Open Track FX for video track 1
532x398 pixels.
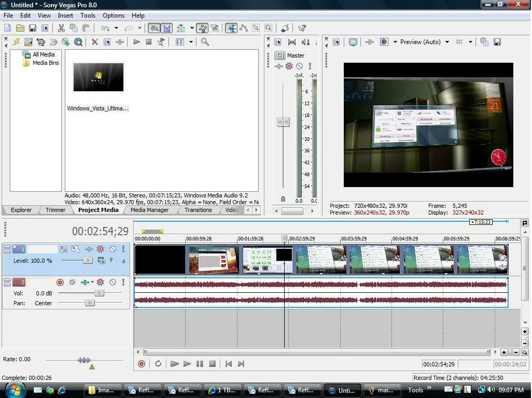101,249
